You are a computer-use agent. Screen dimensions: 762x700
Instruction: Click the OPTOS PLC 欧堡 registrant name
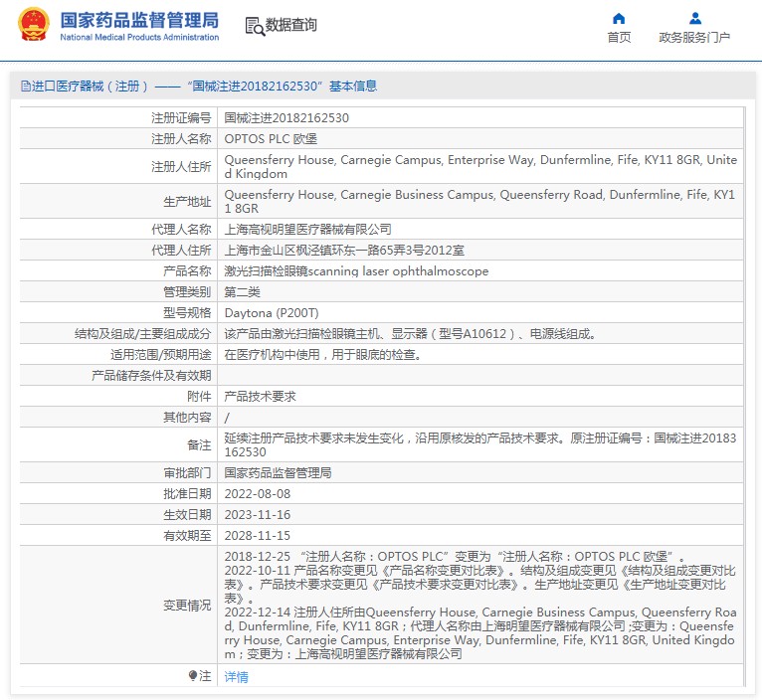point(271,139)
